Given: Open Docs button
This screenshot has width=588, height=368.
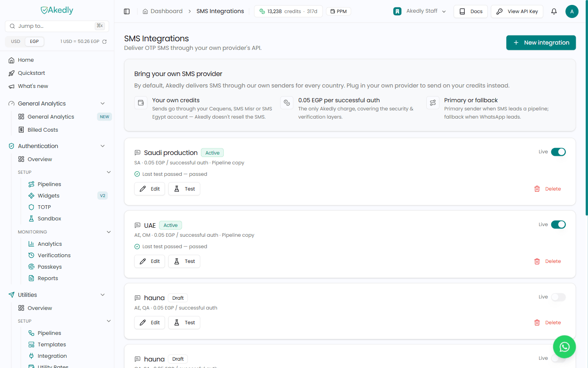Looking at the screenshot, I should 470,11.
